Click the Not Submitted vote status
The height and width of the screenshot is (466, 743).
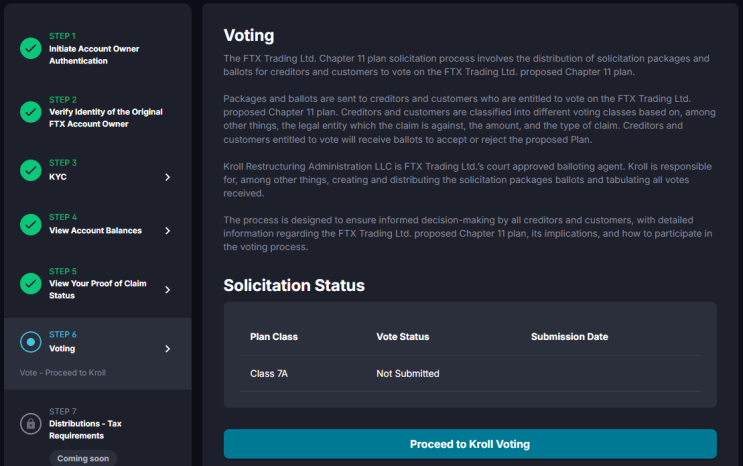(407, 374)
